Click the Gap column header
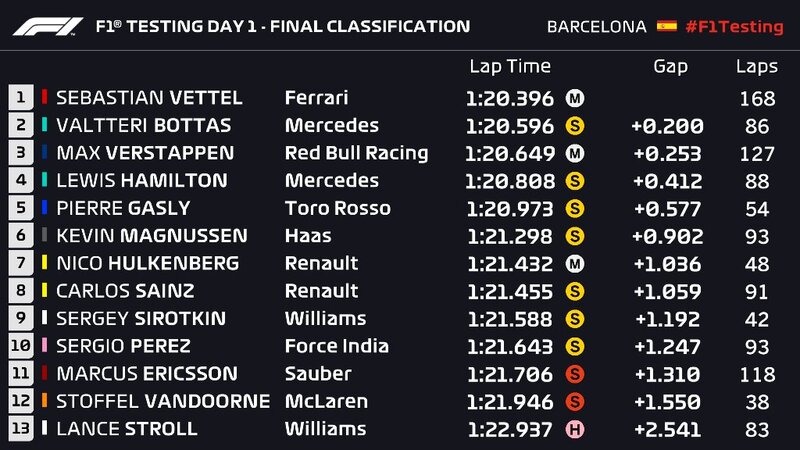This screenshot has height=450, width=800. click(670, 67)
